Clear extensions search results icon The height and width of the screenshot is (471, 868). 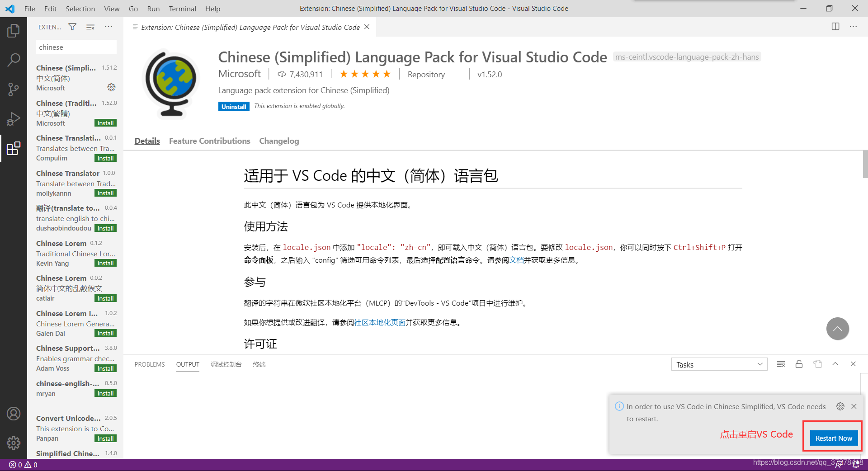90,27
